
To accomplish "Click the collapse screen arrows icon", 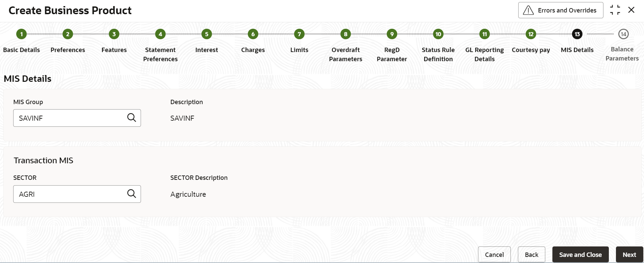I will pyautogui.click(x=615, y=10).
